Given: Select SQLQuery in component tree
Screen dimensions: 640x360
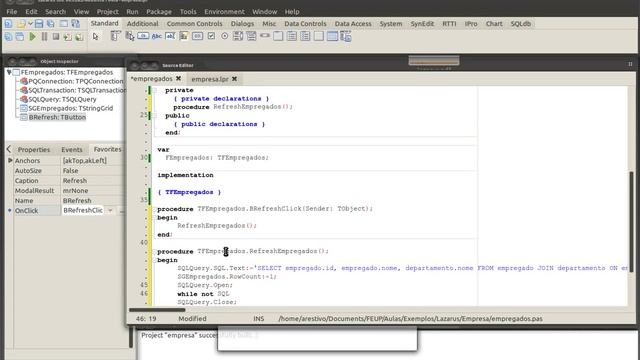Looking at the screenshot, I should [x=62, y=99].
